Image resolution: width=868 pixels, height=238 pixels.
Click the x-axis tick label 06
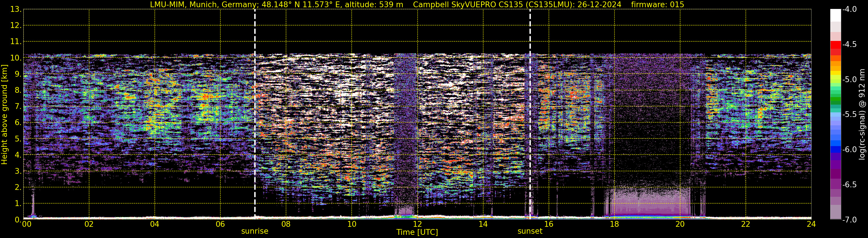[220, 224]
